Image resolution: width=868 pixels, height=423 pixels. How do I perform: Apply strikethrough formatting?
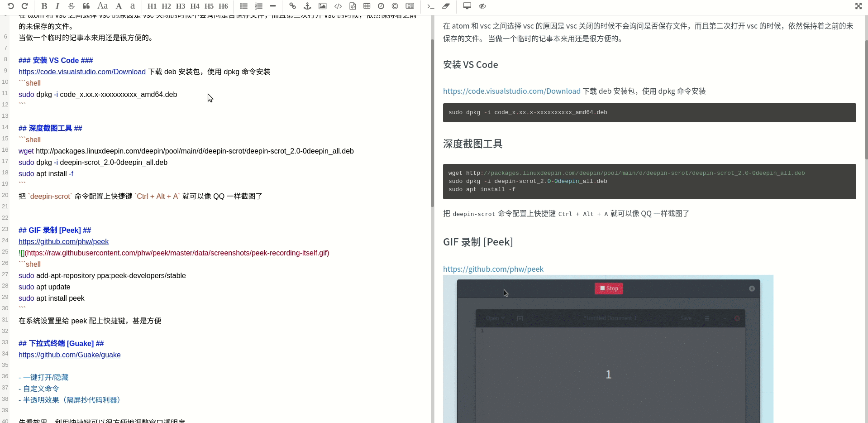click(x=72, y=6)
